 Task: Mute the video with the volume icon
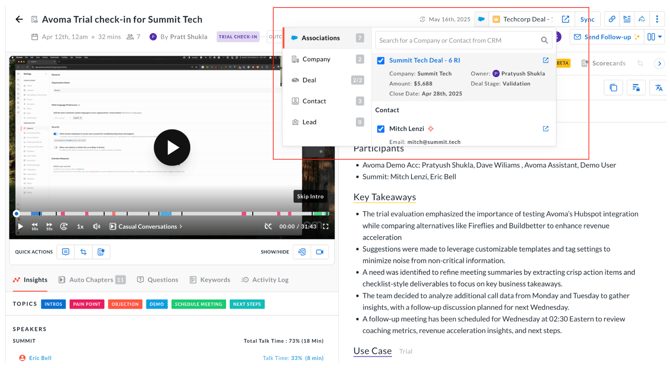pos(97,227)
